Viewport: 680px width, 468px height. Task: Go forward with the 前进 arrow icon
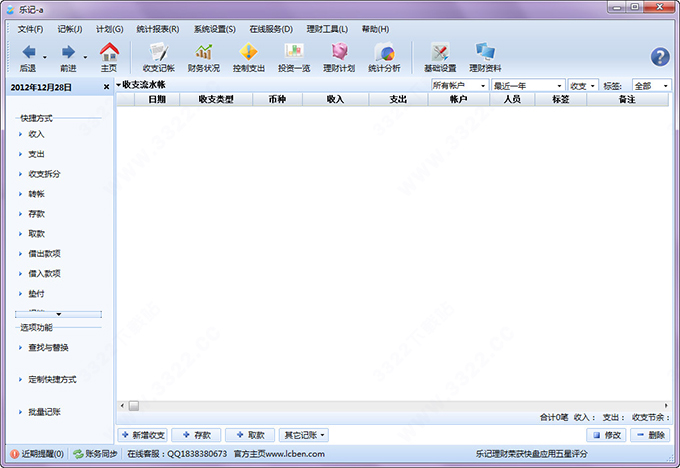point(69,52)
